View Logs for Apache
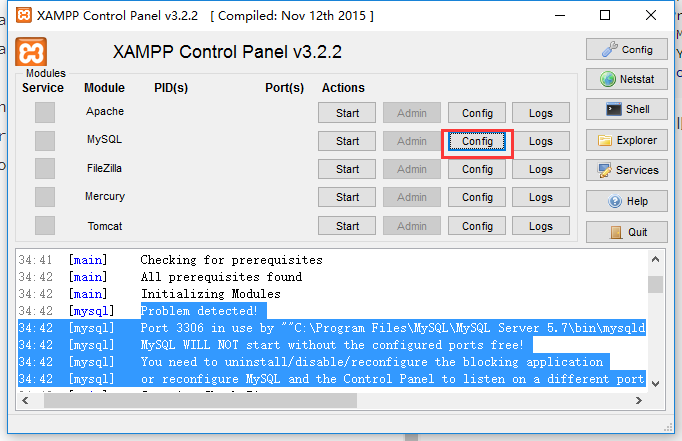Image resolution: width=682 pixels, height=441 pixels. click(541, 113)
